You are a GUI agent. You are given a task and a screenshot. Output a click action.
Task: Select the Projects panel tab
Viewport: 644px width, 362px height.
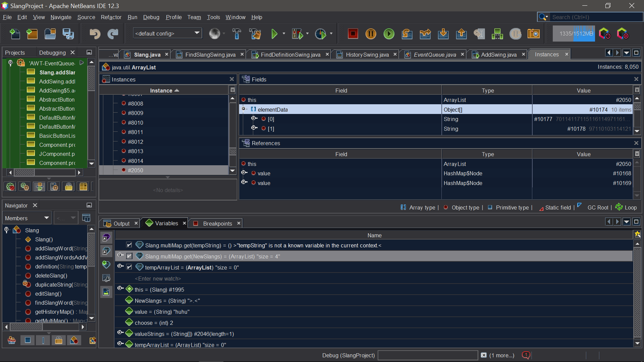pos(15,53)
